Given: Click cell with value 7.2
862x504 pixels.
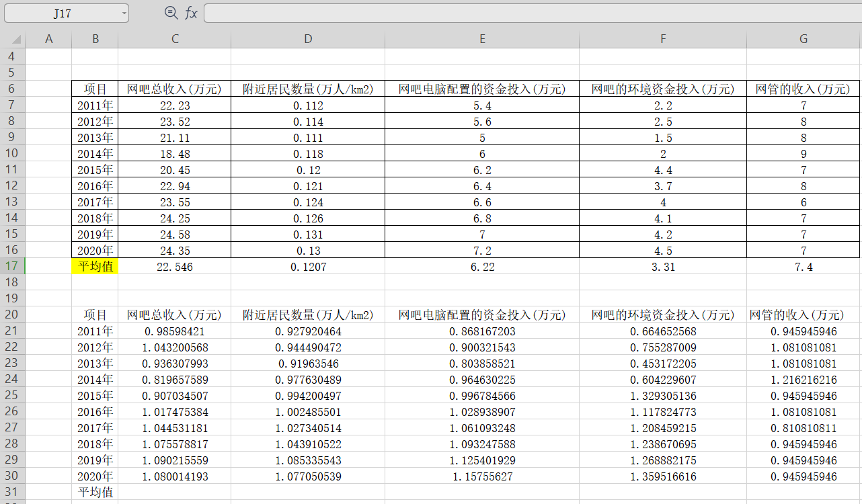Looking at the screenshot, I should pos(482,250).
